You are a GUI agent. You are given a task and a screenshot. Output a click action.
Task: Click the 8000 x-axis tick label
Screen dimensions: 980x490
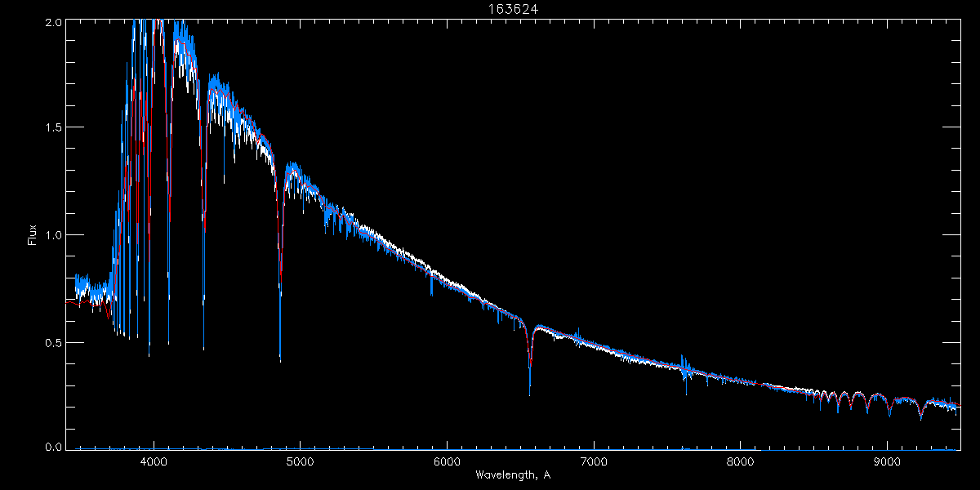(x=741, y=461)
